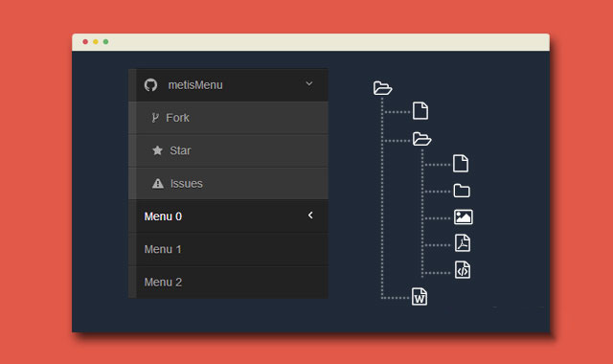Viewport: 613px width, 364px height.
Task: Select the Fork menu entry
Action: 228,118
